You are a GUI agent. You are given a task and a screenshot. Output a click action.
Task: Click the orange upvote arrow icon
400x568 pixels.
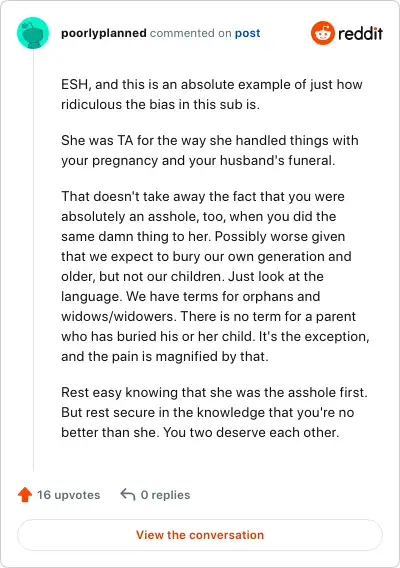[x=25, y=495]
